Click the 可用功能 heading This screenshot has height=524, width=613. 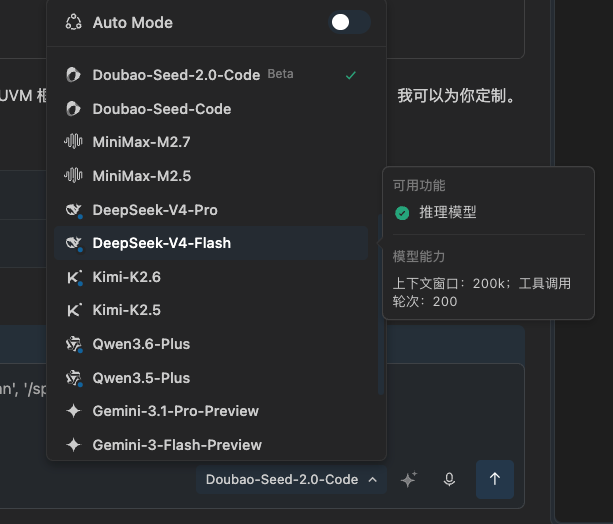419,185
